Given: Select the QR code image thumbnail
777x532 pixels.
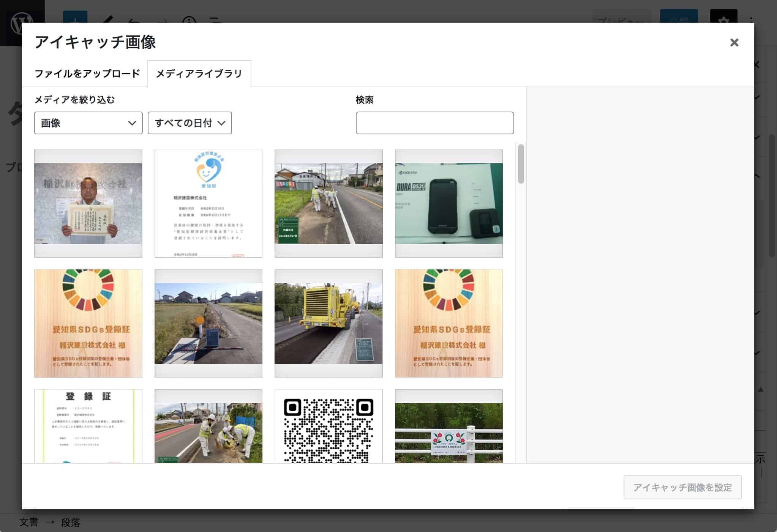Looking at the screenshot, I should tap(328, 426).
